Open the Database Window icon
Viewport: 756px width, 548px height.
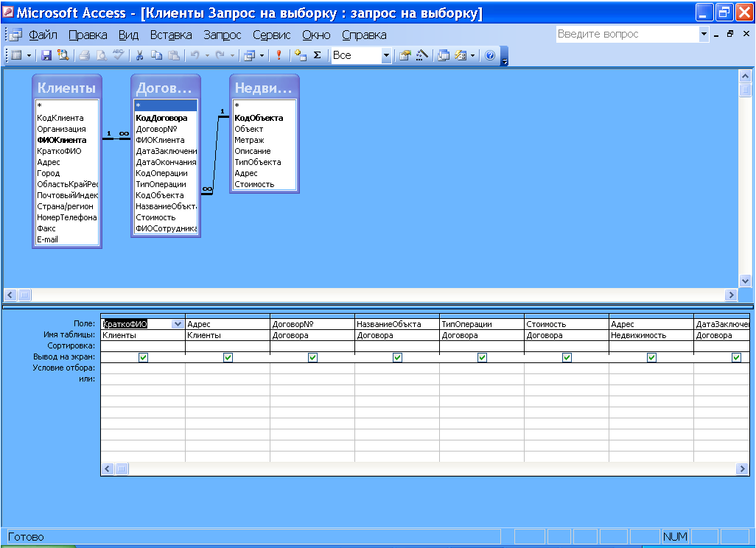444,55
